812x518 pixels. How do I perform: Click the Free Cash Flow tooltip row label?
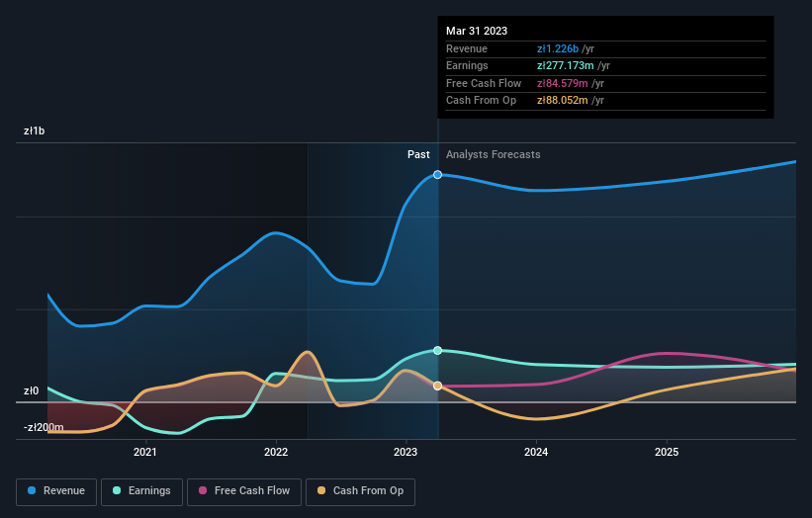point(484,83)
